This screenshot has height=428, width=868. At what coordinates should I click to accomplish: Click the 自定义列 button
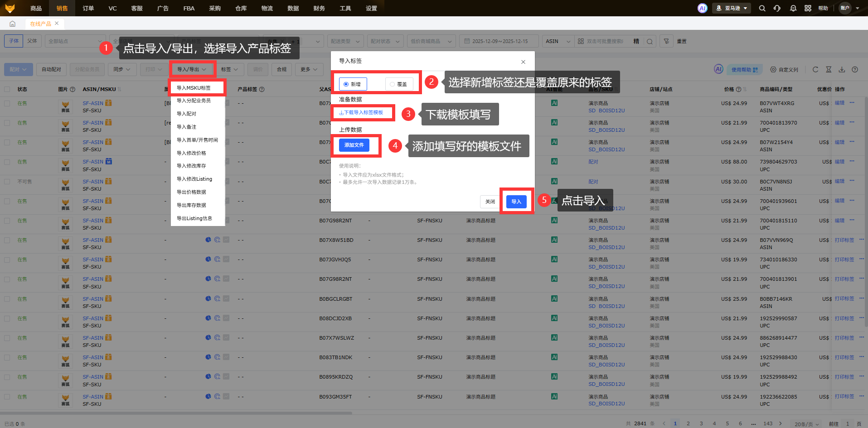[784, 69]
